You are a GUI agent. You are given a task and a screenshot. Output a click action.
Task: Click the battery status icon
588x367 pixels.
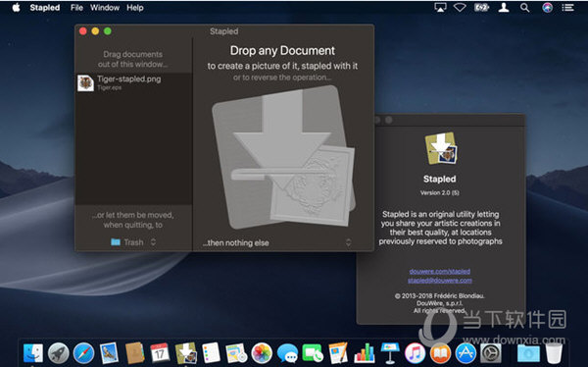(481, 8)
